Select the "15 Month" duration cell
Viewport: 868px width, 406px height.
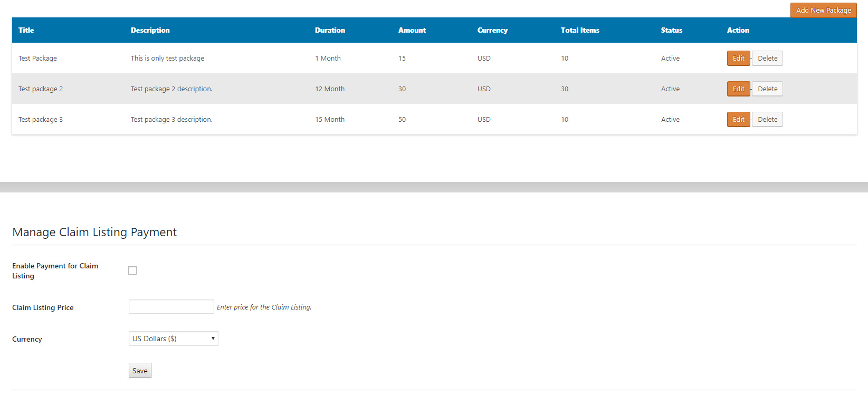pos(330,120)
